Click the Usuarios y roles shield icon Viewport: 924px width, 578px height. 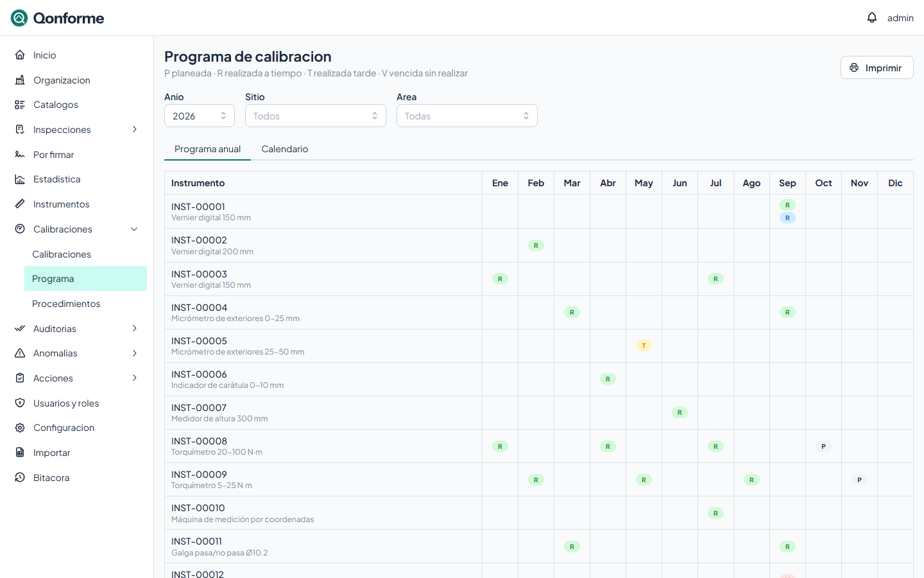click(20, 403)
